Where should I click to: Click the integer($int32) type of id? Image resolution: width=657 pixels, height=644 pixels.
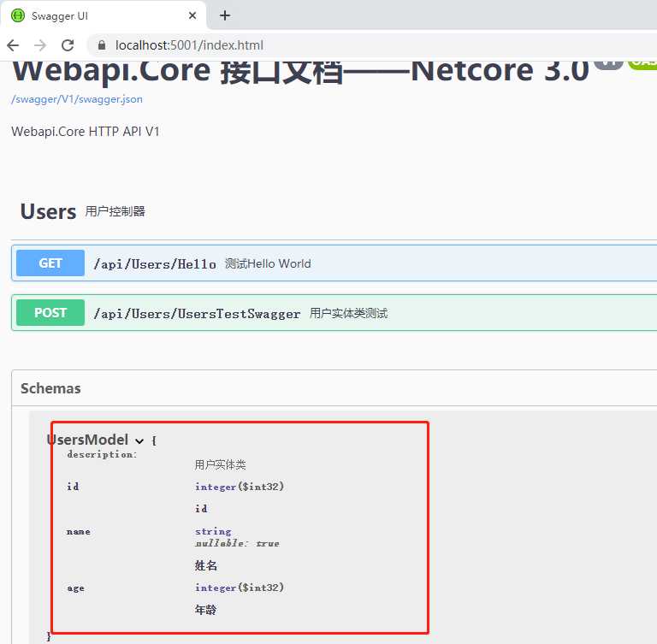240,487
